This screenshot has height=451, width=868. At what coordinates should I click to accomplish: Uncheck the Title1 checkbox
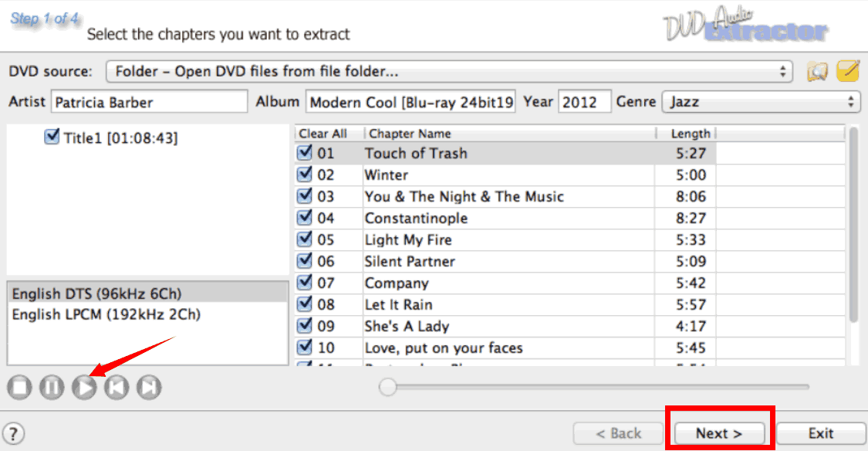52,137
